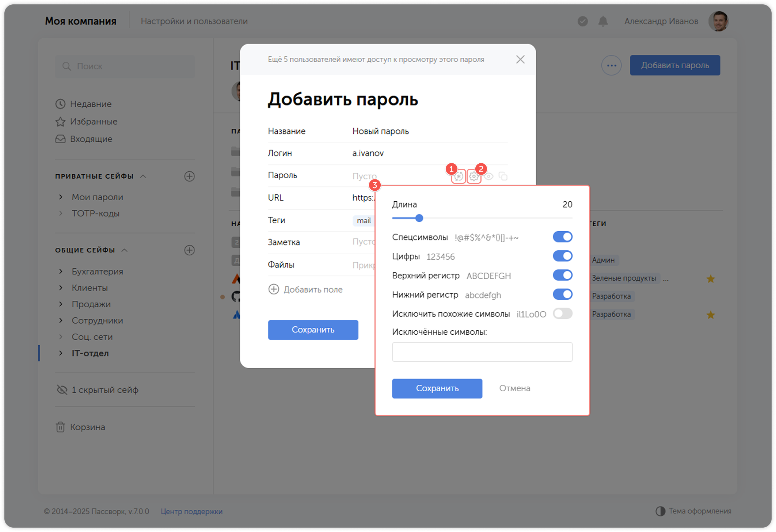Image resolution: width=776 pixels, height=532 pixels.
Task: Expand the TOTP-коды safe chevron
Action: [61, 213]
